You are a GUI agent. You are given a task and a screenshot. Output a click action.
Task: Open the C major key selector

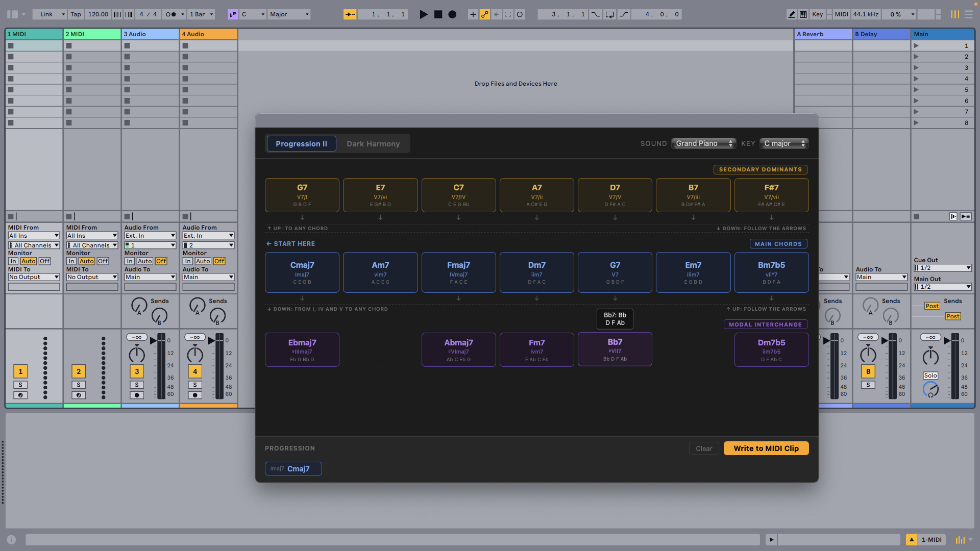click(784, 143)
